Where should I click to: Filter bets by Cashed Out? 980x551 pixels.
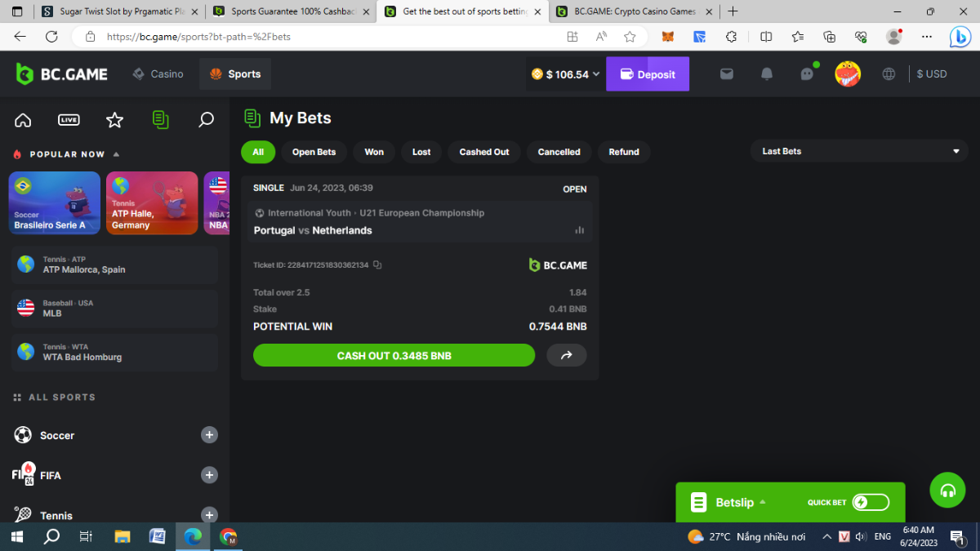(x=483, y=152)
